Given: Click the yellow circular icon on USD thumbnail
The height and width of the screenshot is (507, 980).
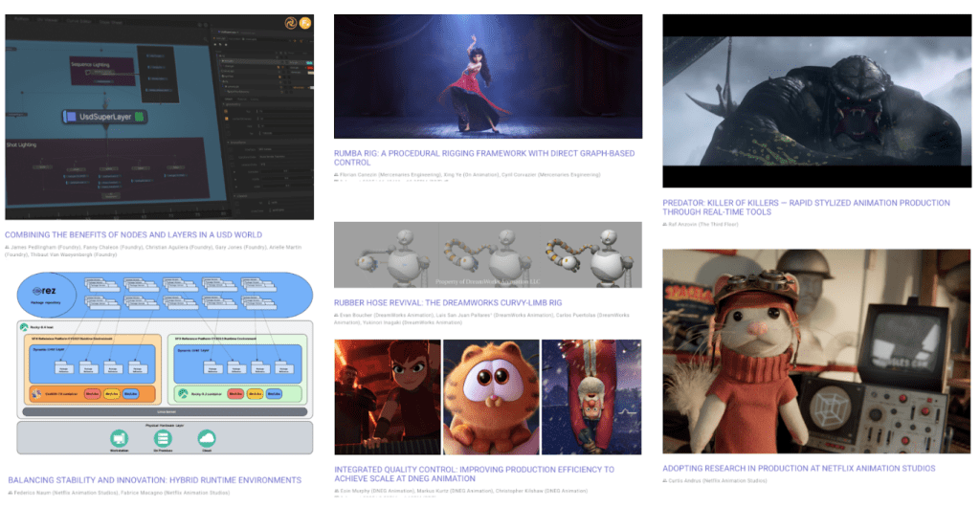Looking at the screenshot, I should tap(306, 22).
